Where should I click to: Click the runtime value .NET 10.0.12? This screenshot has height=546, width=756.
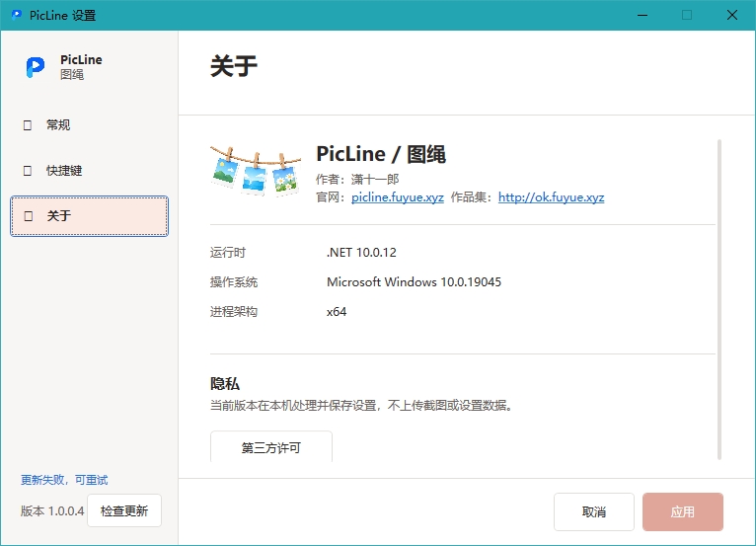click(x=361, y=252)
